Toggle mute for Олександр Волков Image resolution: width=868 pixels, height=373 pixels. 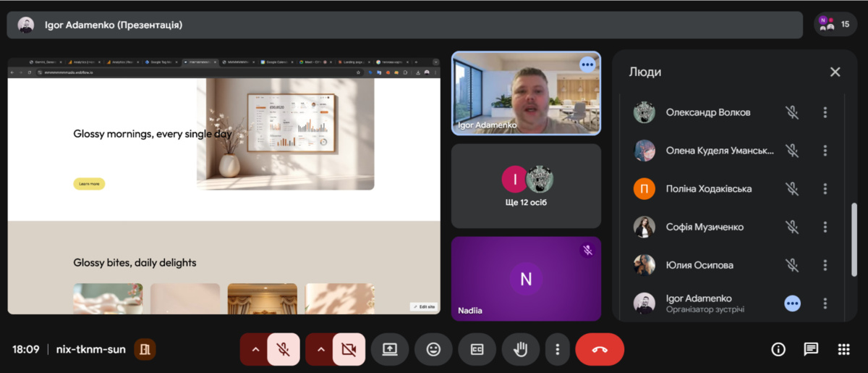coord(792,112)
